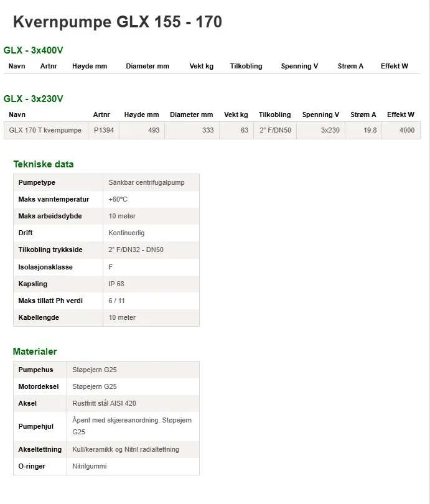Screen dimensions: 430x504
Task: Click article number P1394 cell
Action: pos(104,130)
